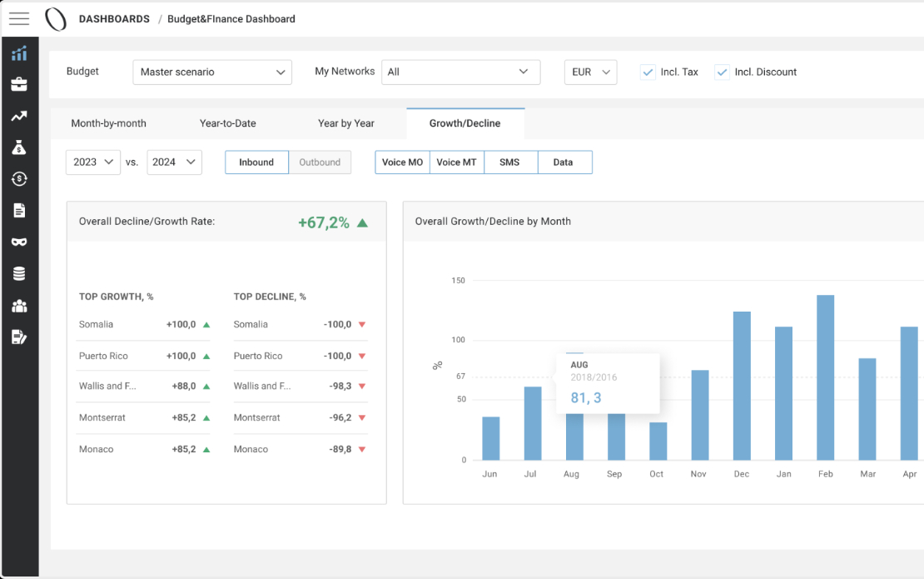Open the hamburger menu
This screenshot has height=579, width=924.
[x=19, y=19]
